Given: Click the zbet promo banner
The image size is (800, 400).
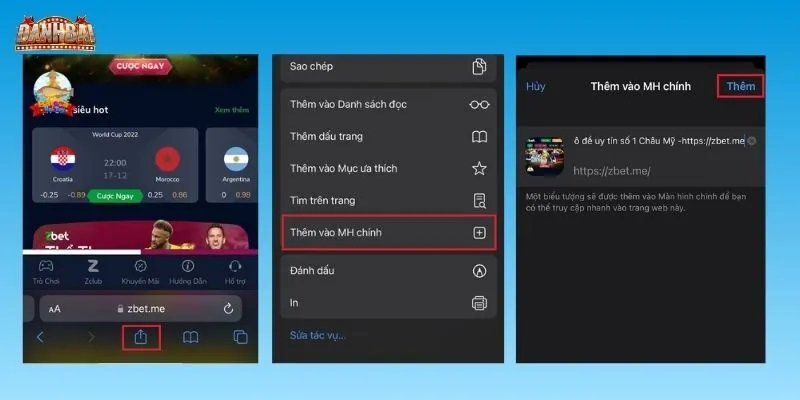Looking at the screenshot, I should [x=140, y=236].
